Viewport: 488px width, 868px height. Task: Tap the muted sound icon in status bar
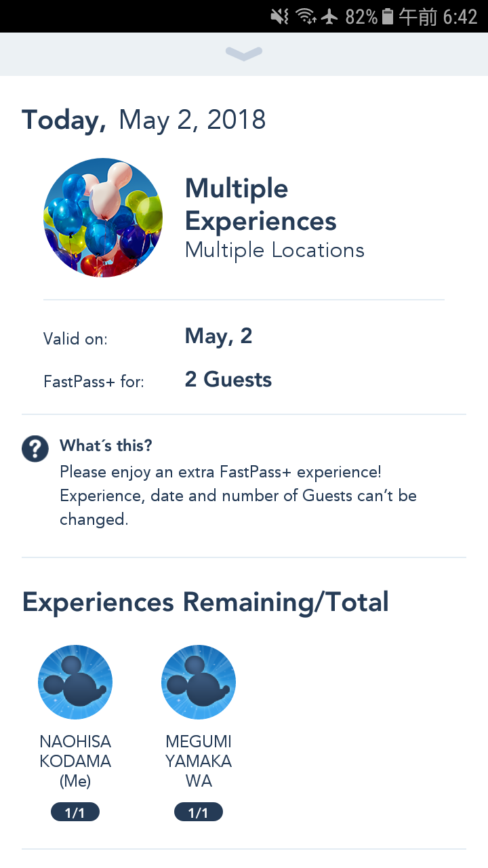coord(280,16)
